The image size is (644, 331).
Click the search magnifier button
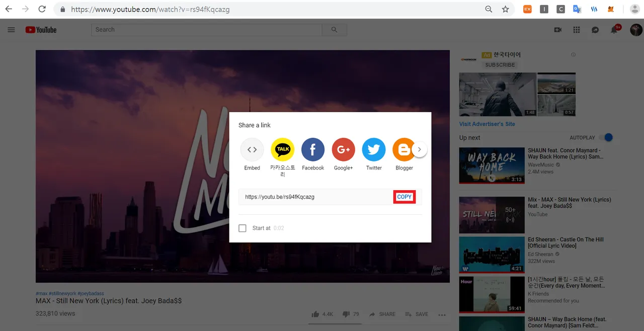point(335,30)
